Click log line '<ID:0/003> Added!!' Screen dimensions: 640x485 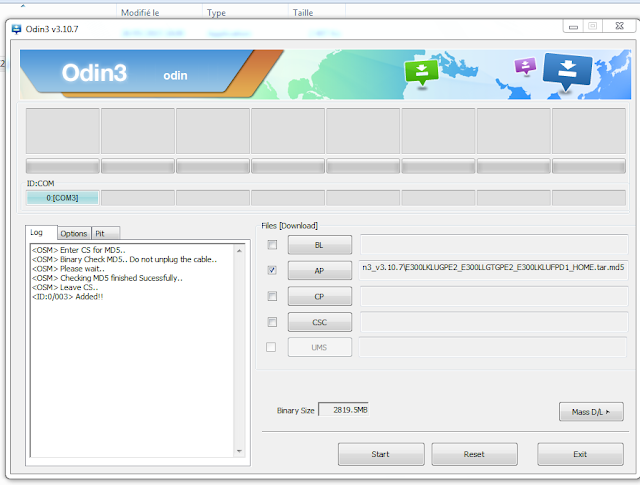pos(67,297)
